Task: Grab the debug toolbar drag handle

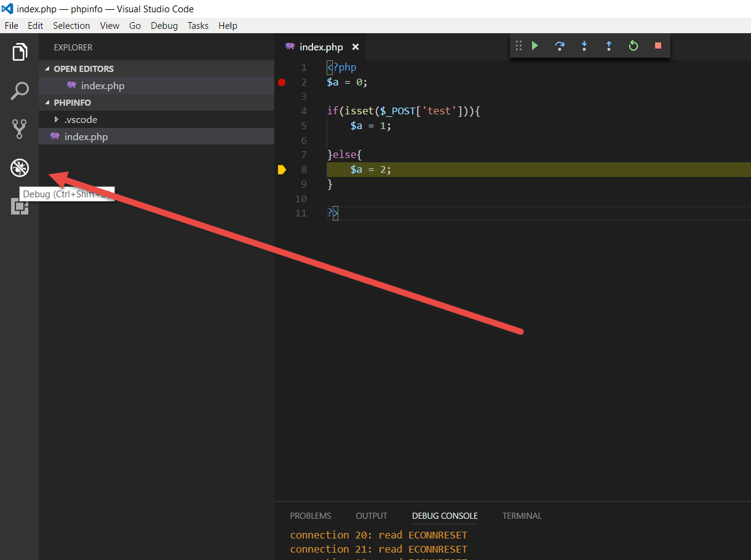Action: (x=519, y=46)
